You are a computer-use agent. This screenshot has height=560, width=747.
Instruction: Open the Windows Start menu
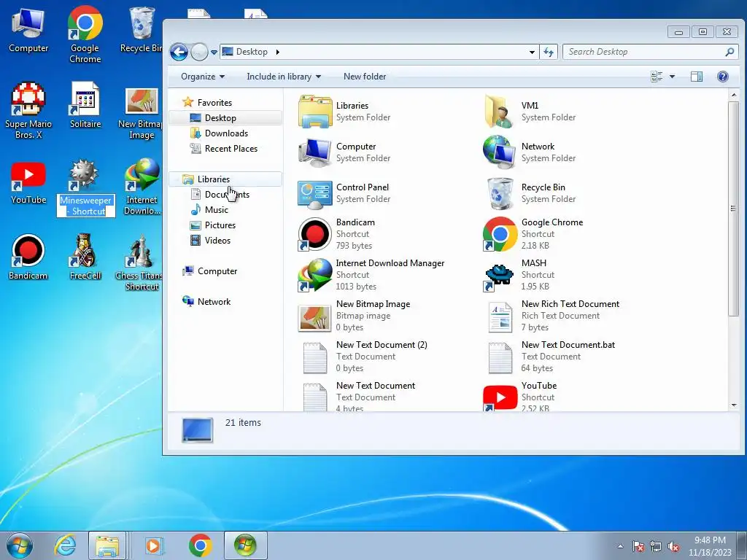click(20, 545)
